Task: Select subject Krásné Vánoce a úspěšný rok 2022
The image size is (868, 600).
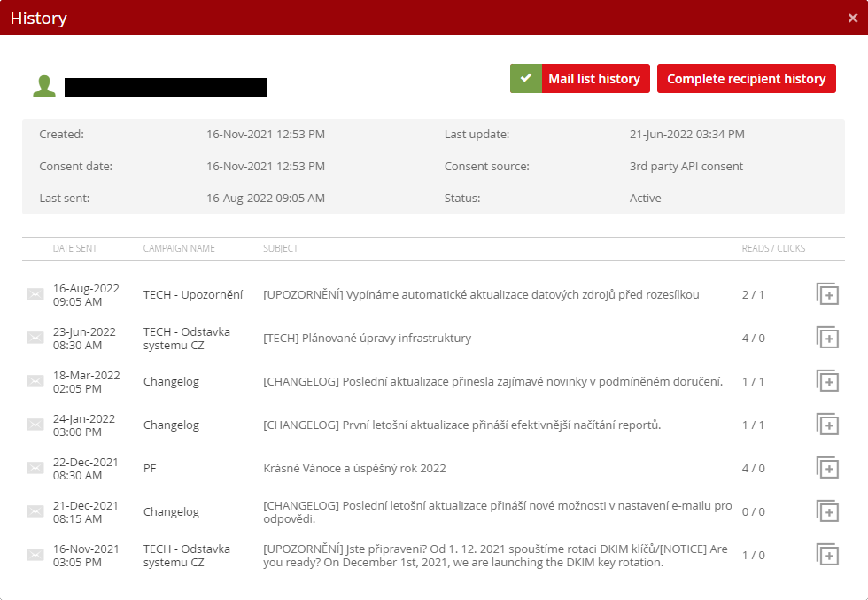Action: 354,468
